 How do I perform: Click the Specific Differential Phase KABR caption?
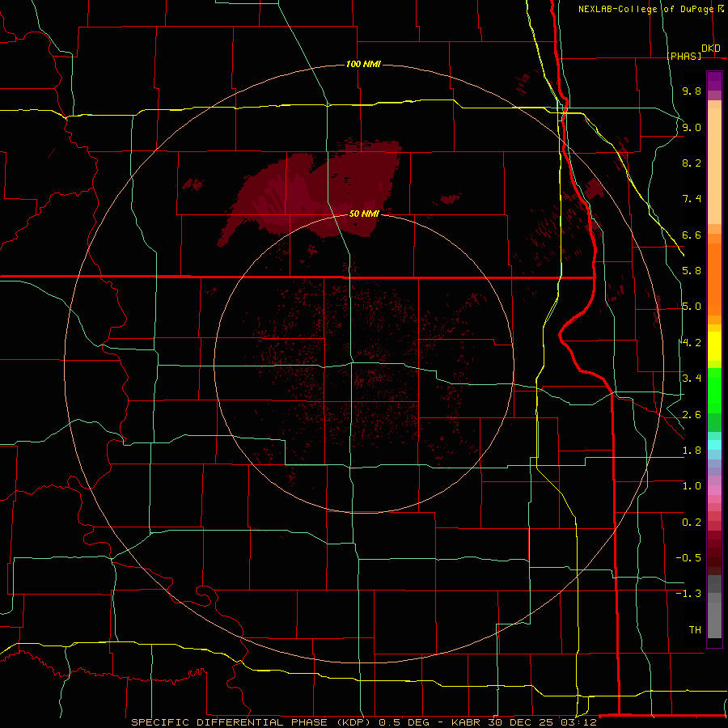(363, 722)
